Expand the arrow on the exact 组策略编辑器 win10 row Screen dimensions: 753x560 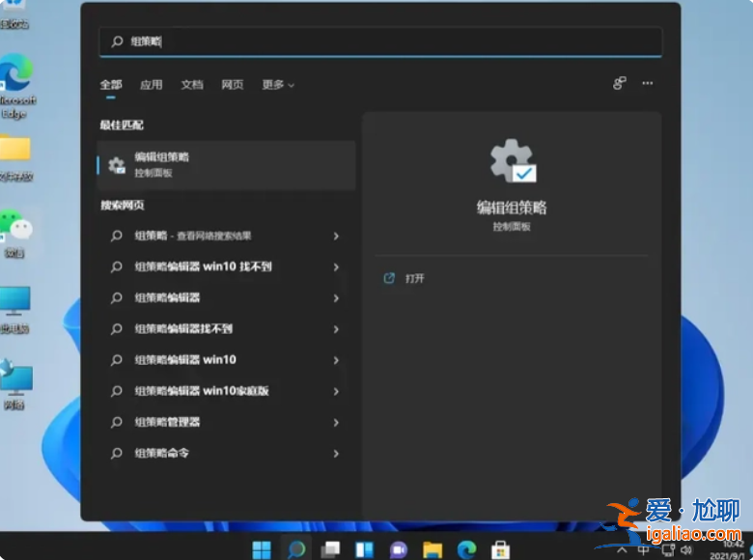coord(336,360)
